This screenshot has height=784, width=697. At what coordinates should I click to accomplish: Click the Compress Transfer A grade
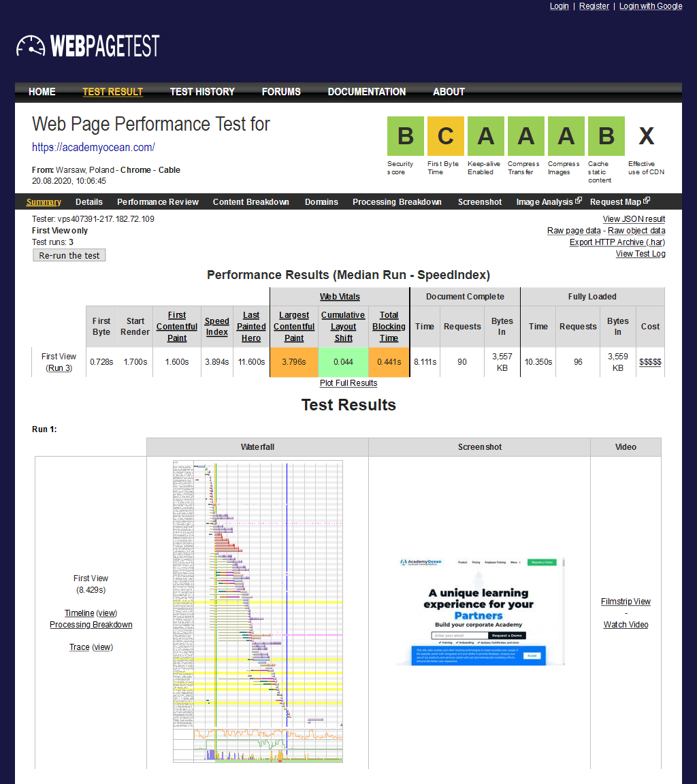(x=525, y=136)
